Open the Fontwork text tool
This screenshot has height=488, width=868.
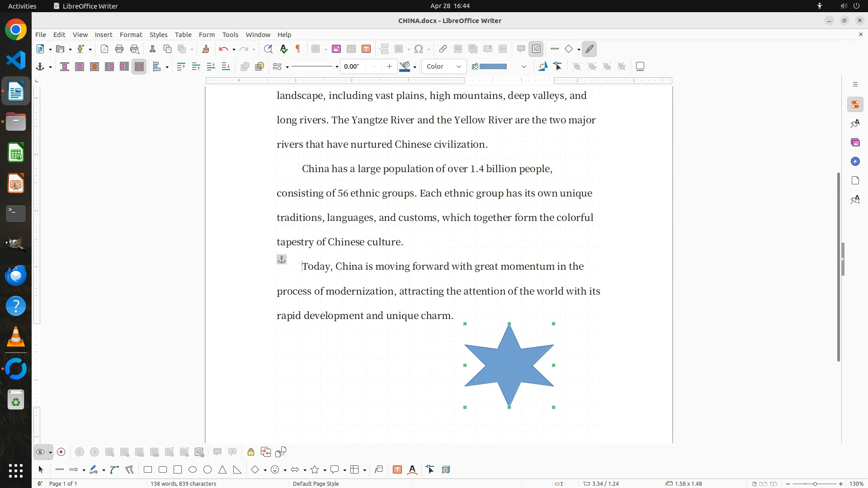pos(412,470)
